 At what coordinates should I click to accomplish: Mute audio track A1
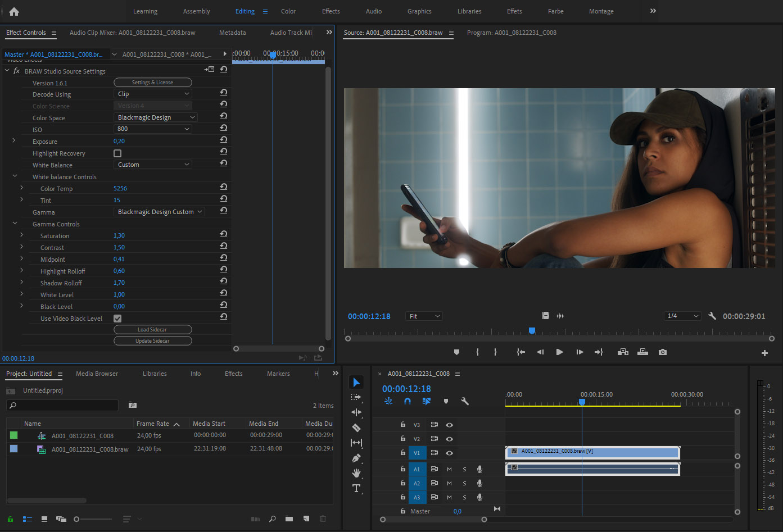click(449, 469)
